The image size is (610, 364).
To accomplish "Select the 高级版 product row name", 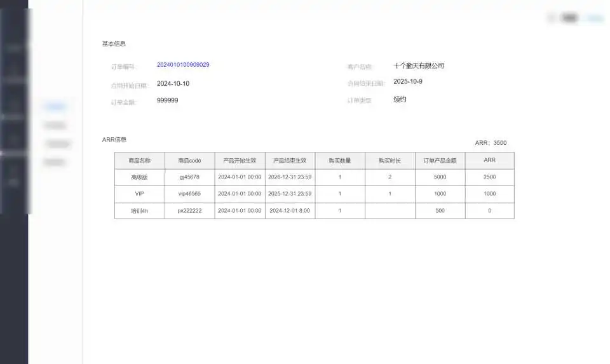I will click(x=139, y=177).
